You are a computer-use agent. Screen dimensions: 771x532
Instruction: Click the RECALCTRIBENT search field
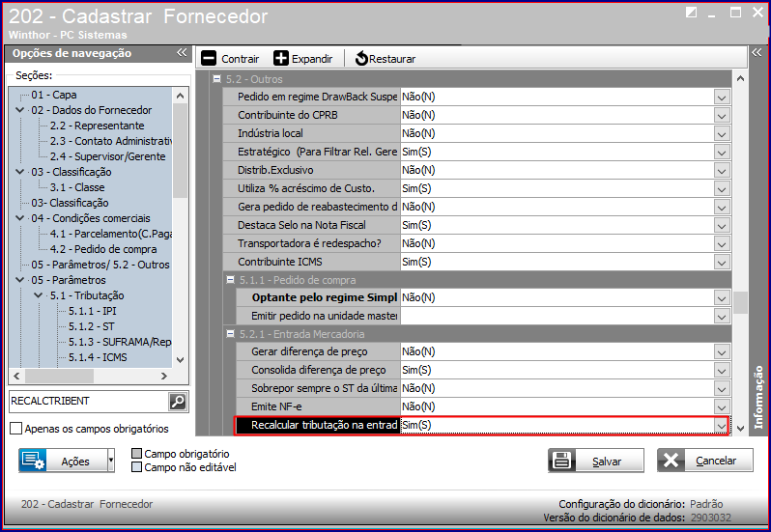pyautogui.click(x=89, y=402)
